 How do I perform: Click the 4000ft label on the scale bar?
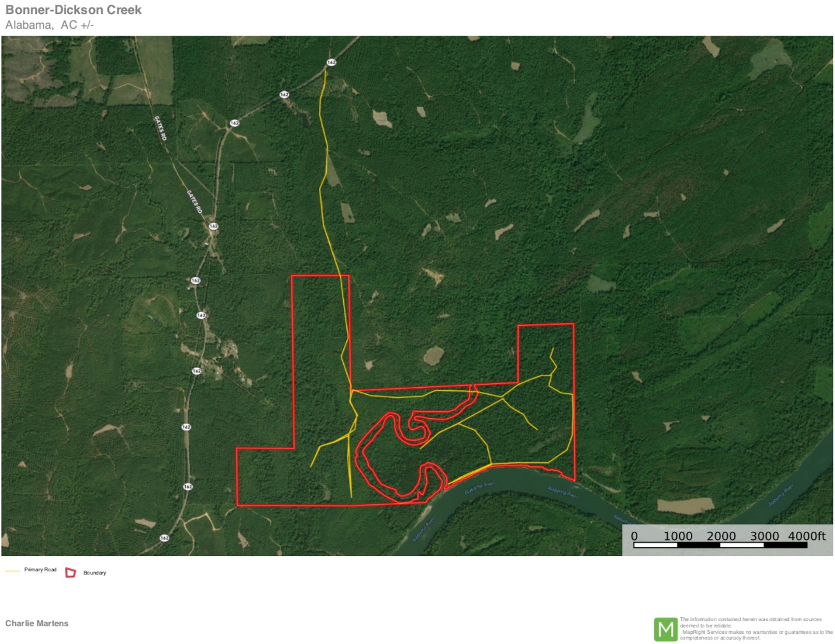tap(807, 536)
